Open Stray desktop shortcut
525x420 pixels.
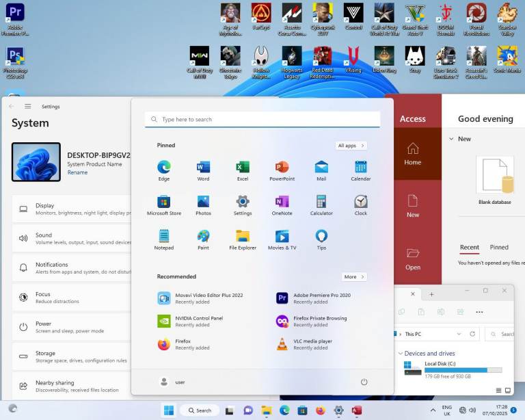(x=415, y=56)
